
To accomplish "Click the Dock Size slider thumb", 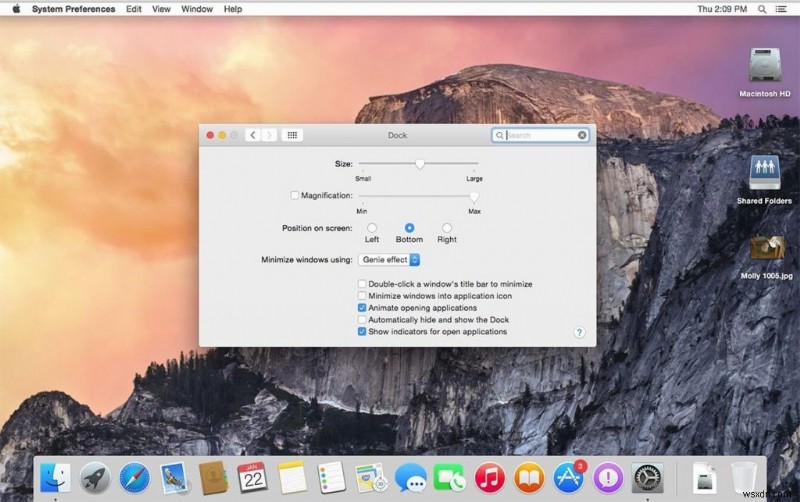I will pos(419,164).
